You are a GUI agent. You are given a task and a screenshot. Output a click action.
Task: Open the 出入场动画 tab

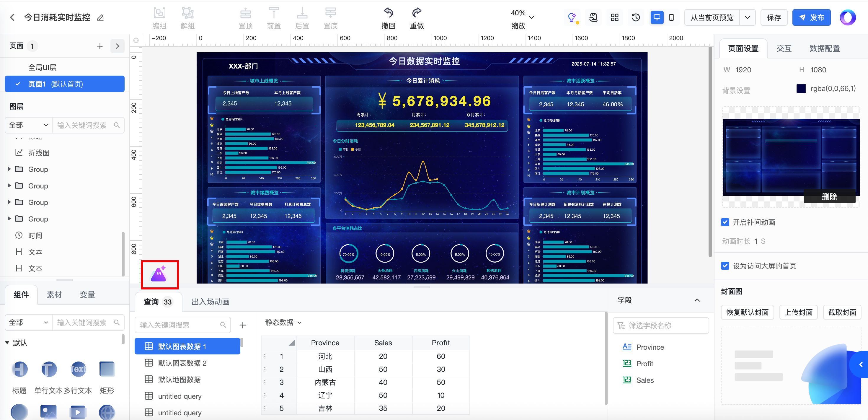coord(210,302)
